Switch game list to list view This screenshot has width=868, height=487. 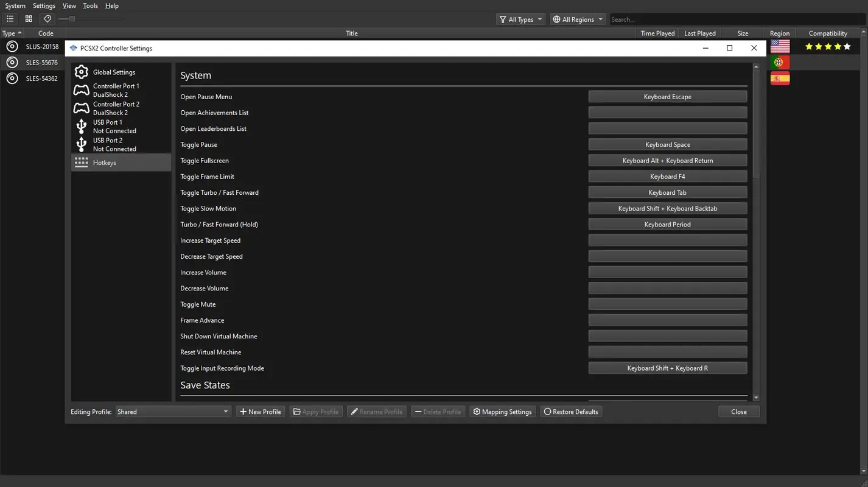[x=10, y=19]
